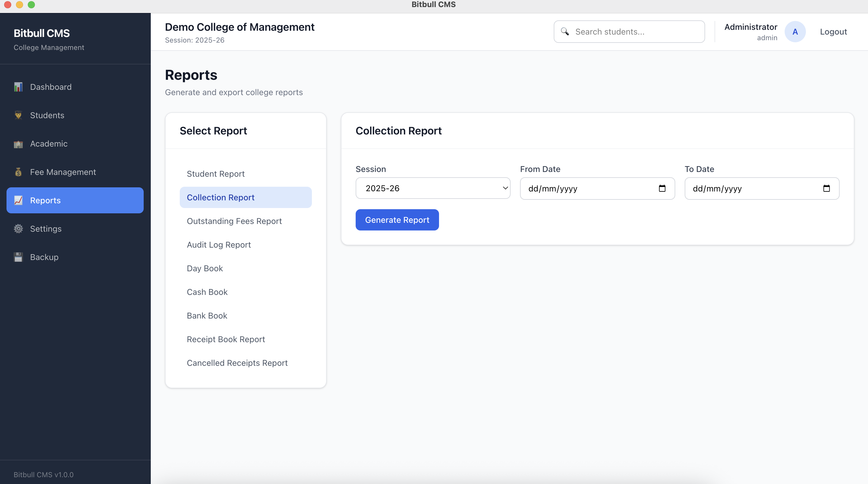
Task: Open the From Date calendar picker icon
Action: (x=662, y=188)
